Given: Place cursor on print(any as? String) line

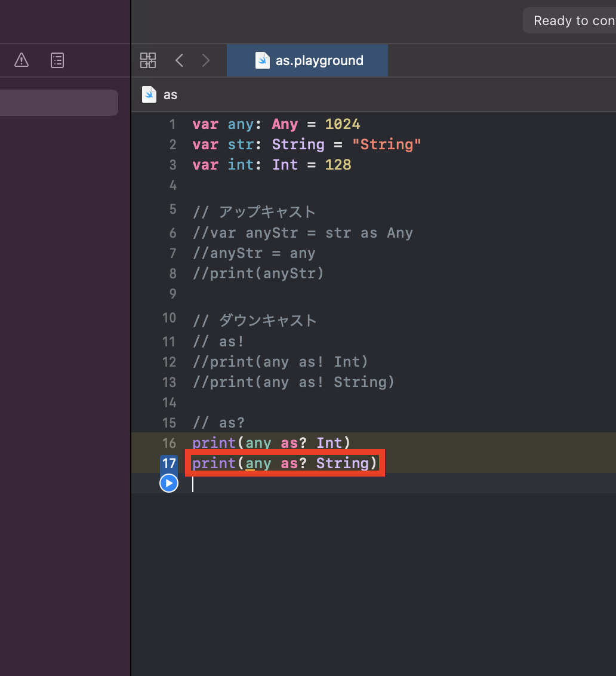Looking at the screenshot, I should (285, 463).
